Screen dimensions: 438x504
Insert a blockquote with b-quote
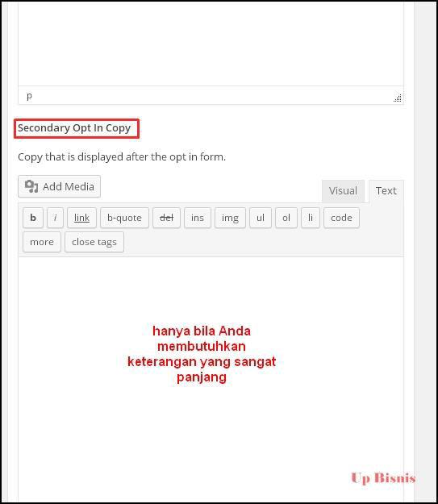click(124, 218)
